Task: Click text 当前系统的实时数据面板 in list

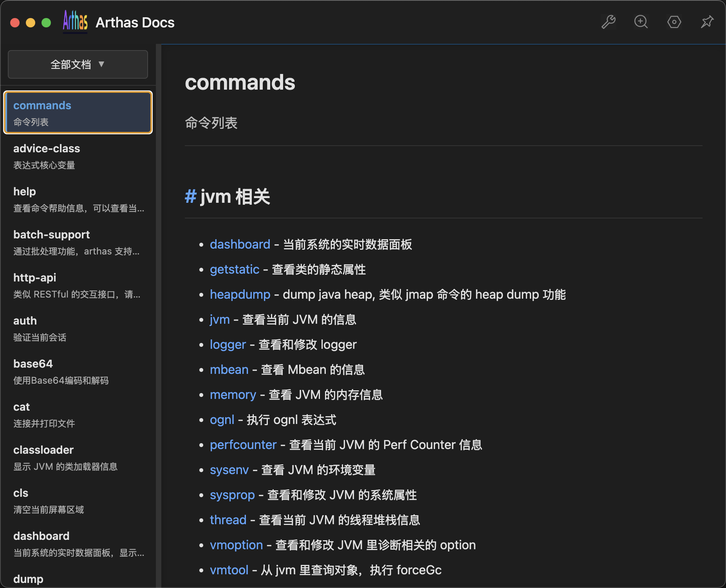Action: [x=347, y=244]
